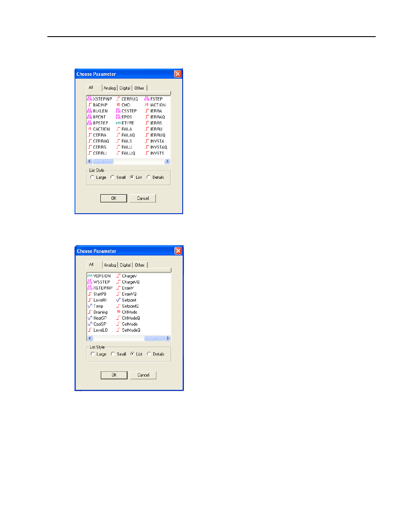Image resolution: width=411 pixels, height=532 pixels.
Task: Select the CACTION 15-value icon
Action: (x=90, y=129)
